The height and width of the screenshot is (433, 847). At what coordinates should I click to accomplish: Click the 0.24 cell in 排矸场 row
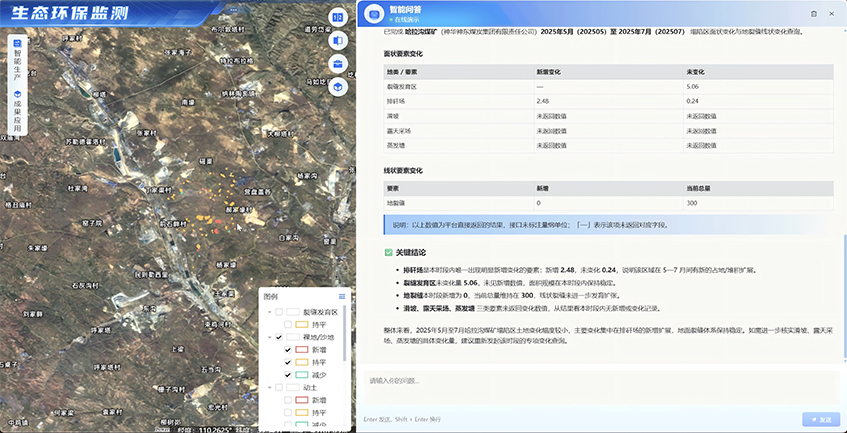tap(693, 101)
